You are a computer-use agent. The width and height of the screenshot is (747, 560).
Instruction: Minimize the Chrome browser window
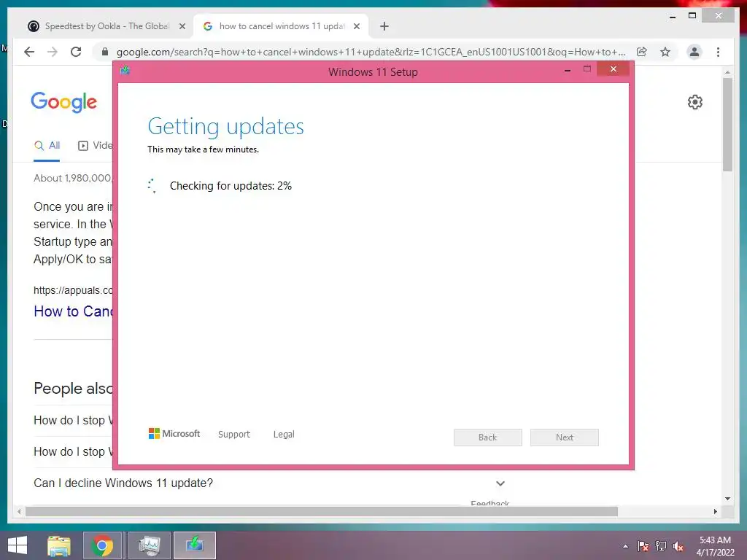pos(672,16)
